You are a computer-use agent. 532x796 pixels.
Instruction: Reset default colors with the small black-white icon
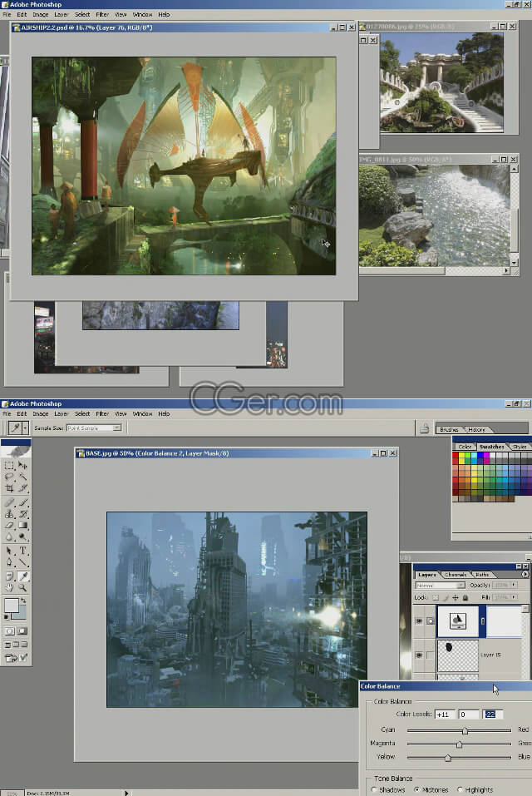6,617
